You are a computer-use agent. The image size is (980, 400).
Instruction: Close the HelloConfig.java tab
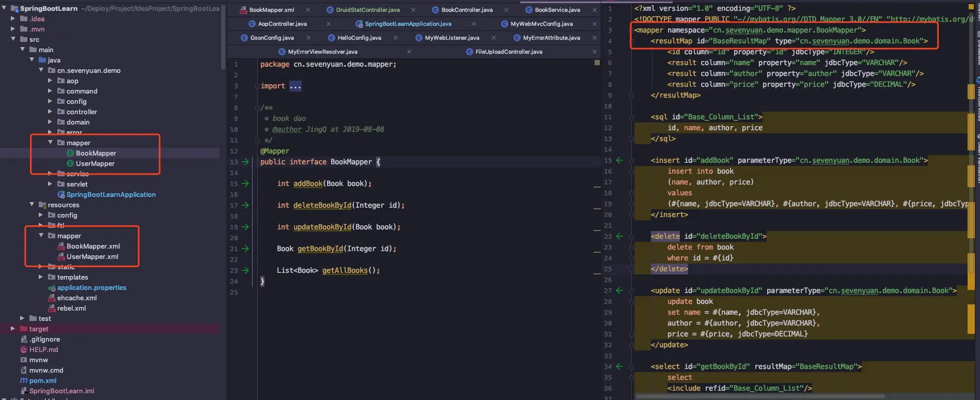click(x=396, y=38)
